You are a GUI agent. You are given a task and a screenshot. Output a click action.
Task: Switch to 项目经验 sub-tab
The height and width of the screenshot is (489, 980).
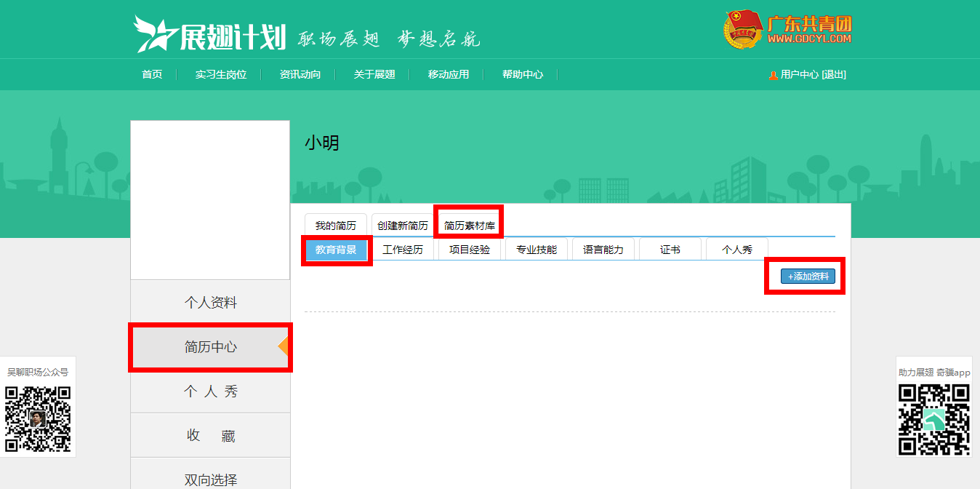click(x=470, y=250)
